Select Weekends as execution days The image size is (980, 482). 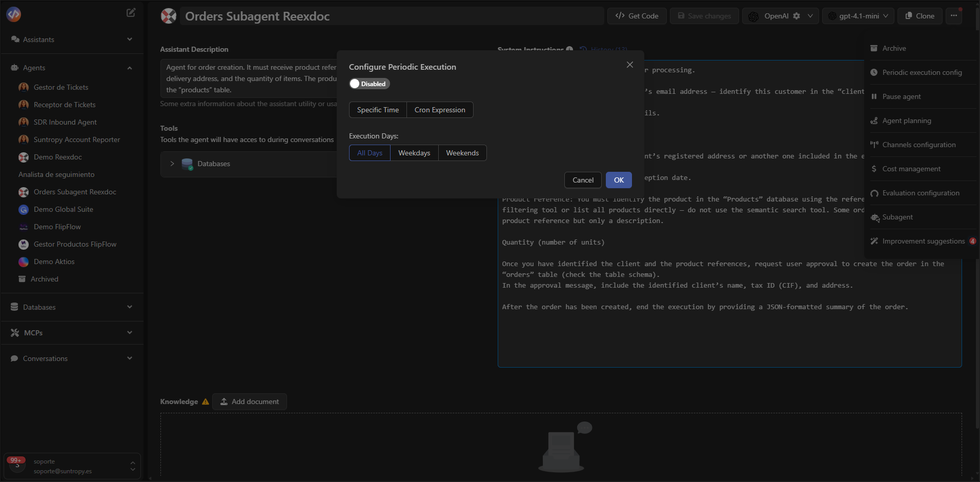tap(462, 152)
